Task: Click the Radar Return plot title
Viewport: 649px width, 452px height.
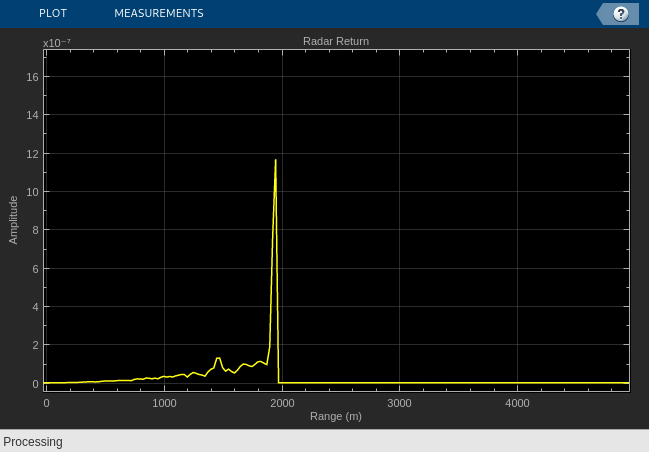Action: click(336, 41)
